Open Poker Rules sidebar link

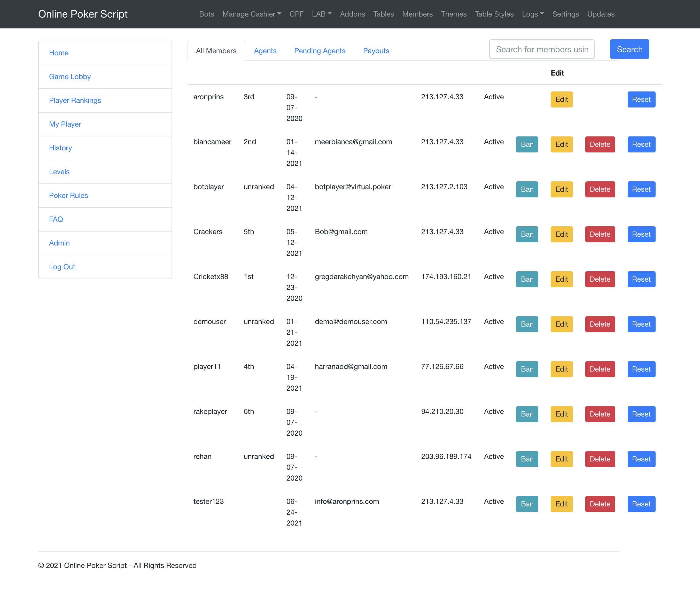point(68,195)
